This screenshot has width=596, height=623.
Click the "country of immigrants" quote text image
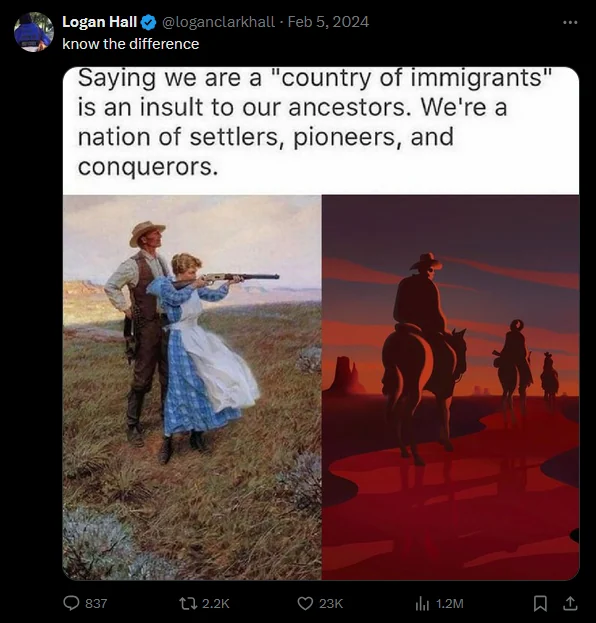click(321, 131)
